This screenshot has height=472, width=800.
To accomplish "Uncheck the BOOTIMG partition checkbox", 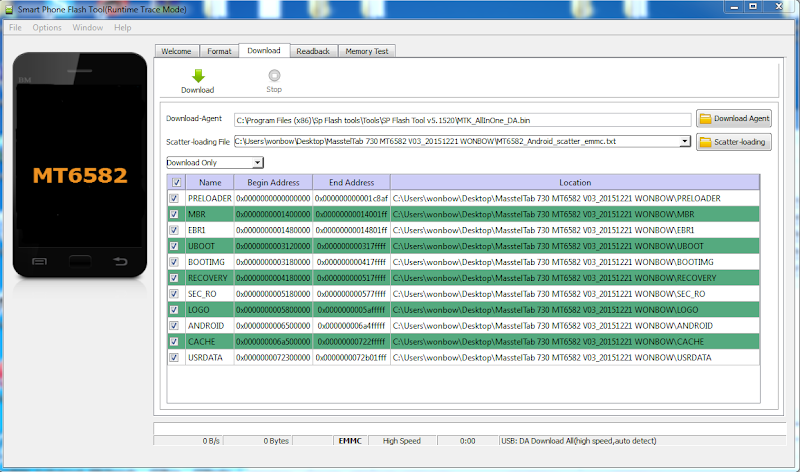I will tap(174, 262).
